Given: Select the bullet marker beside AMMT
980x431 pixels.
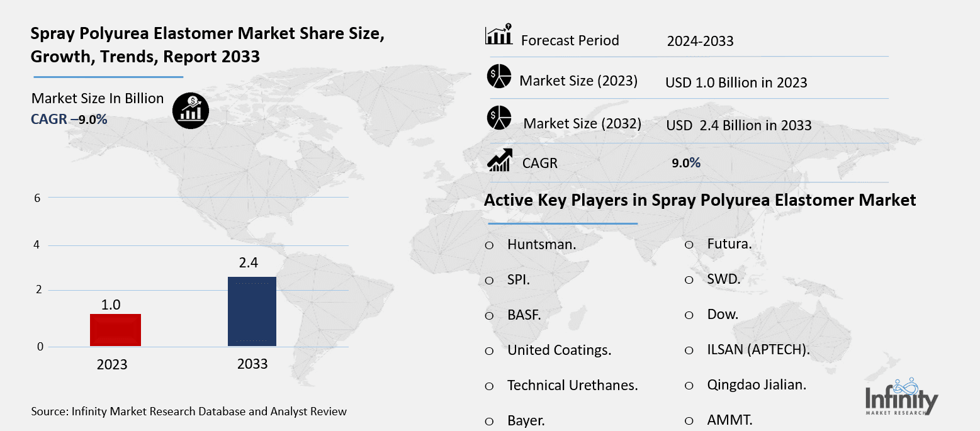Looking at the screenshot, I should [x=689, y=420].
